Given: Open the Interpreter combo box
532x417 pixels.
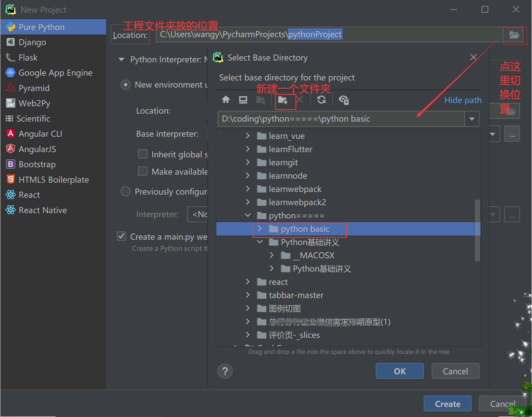Looking at the screenshot, I should pos(492,214).
